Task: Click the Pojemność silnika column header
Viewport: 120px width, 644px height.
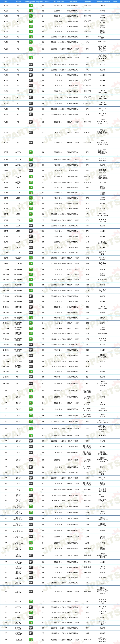Action: (43, 2)
